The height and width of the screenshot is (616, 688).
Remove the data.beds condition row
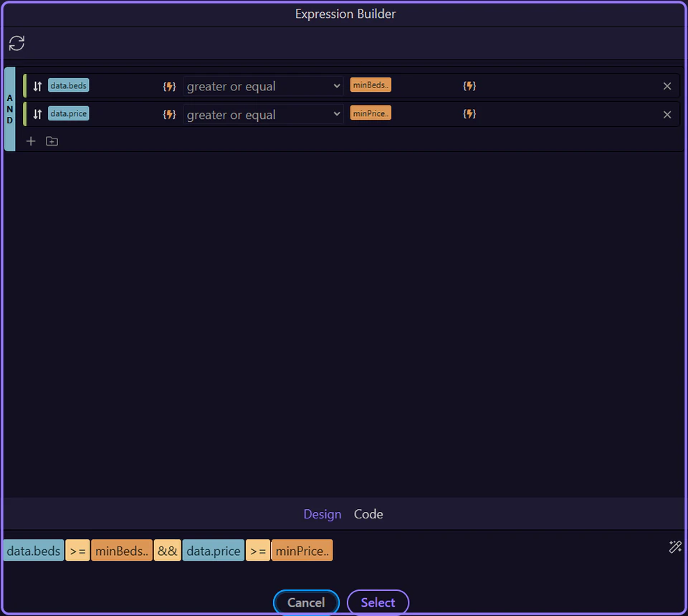point(666,85)
